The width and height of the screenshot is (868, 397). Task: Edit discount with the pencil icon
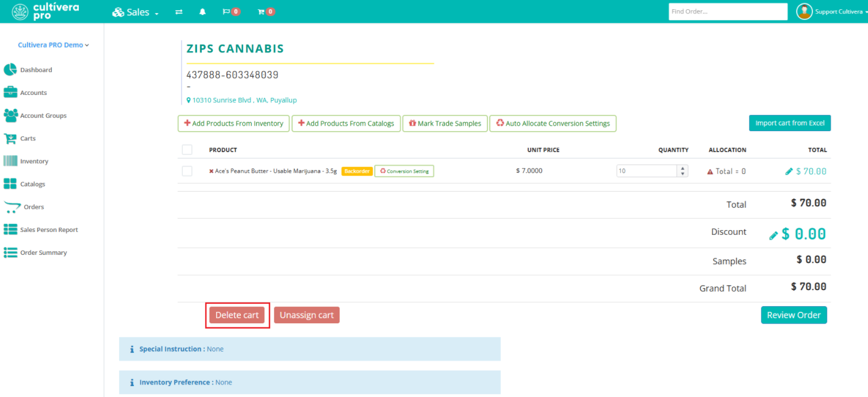click(x=774, y=235)
